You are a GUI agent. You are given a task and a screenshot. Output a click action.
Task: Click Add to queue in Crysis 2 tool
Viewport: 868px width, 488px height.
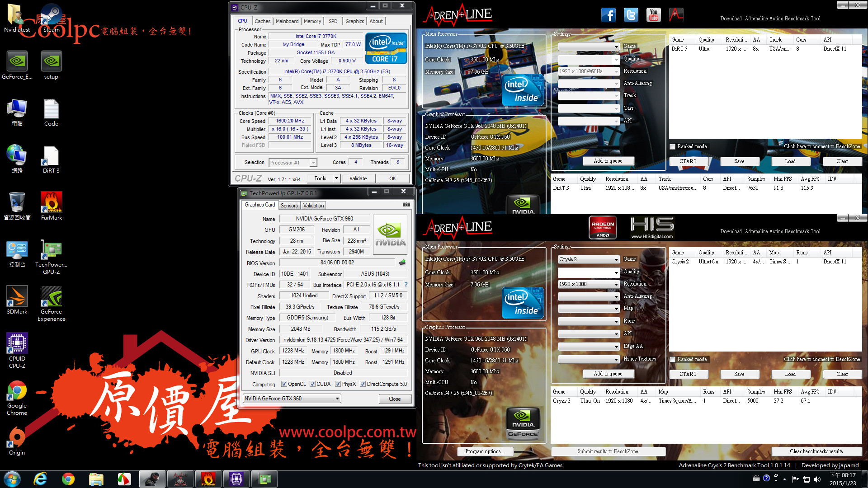click(608, 374)
